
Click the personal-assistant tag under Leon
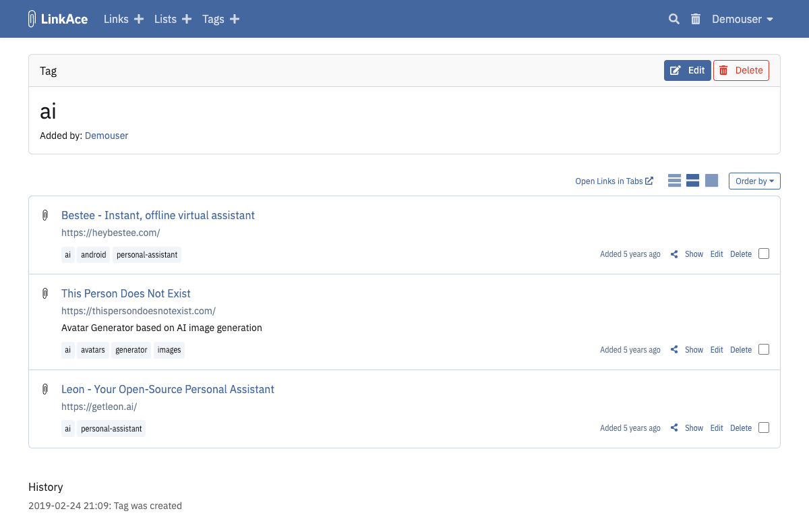tap(111, 429)
